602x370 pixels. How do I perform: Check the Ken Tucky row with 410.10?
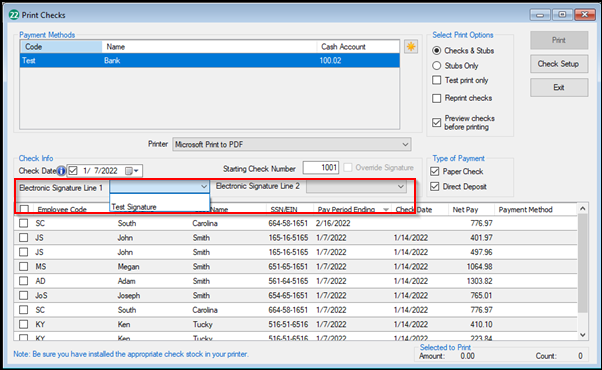23,324
